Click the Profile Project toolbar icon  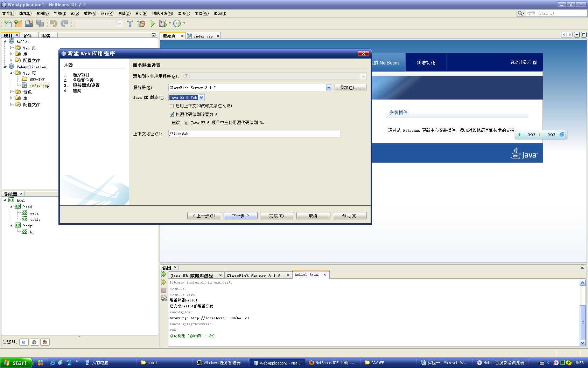point(177,23)
